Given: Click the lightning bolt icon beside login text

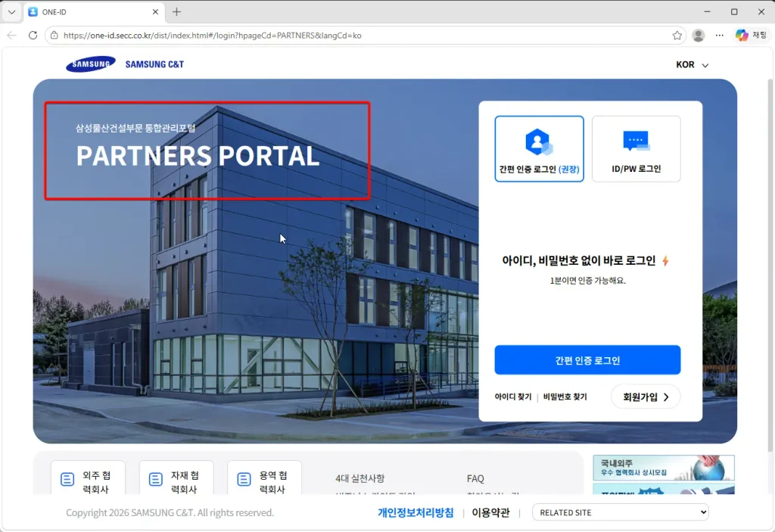Looking at the screenshot, I should (x=665, y=260).
